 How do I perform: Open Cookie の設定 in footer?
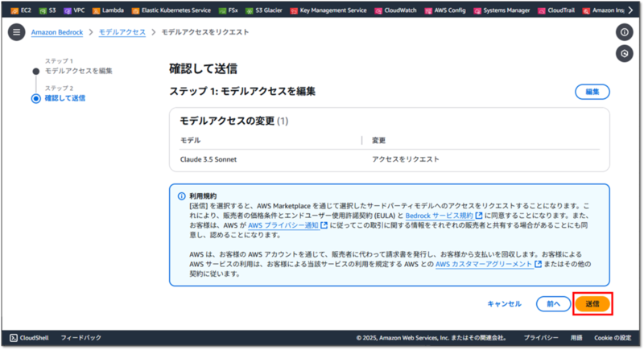pyautogui.click(x=613, y=338)
